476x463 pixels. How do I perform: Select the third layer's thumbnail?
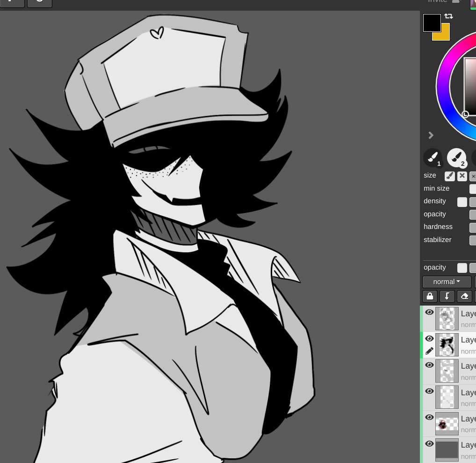coord(447,371)
